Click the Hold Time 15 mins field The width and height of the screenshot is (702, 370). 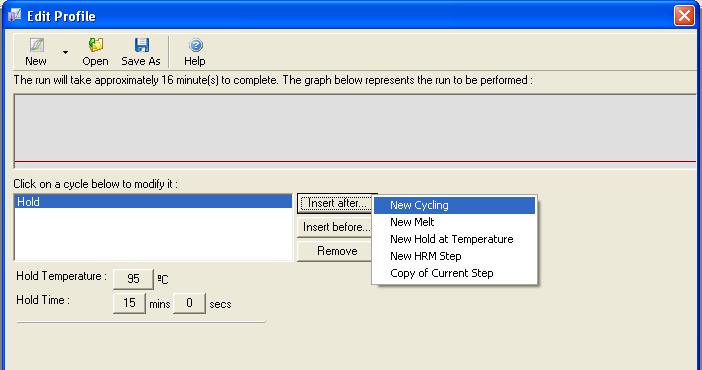point(129,303)
